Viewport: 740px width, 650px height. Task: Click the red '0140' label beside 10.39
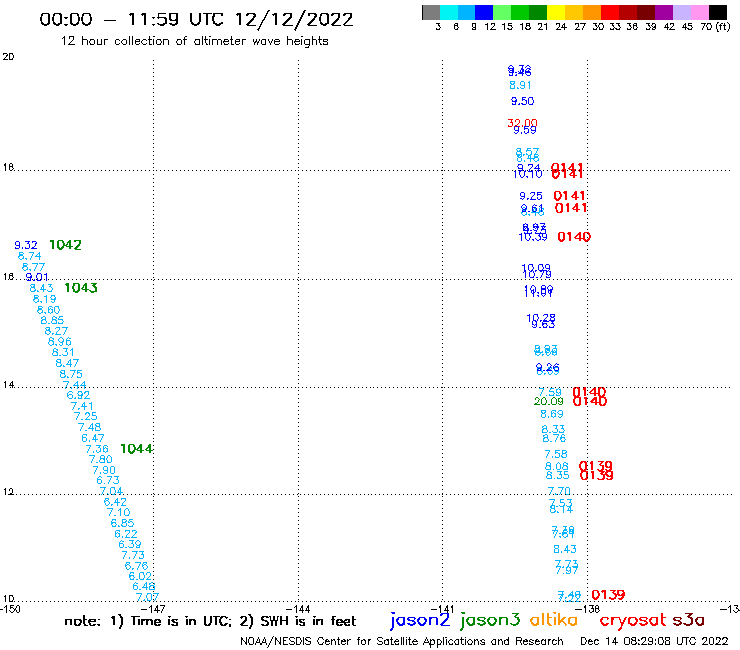point(574,237)
